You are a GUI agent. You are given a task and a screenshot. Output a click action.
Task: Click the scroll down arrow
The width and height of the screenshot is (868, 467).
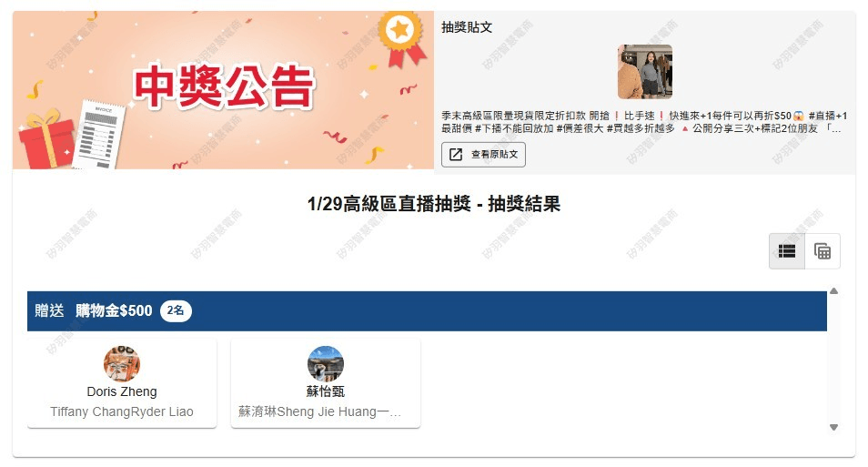(833, 427)
